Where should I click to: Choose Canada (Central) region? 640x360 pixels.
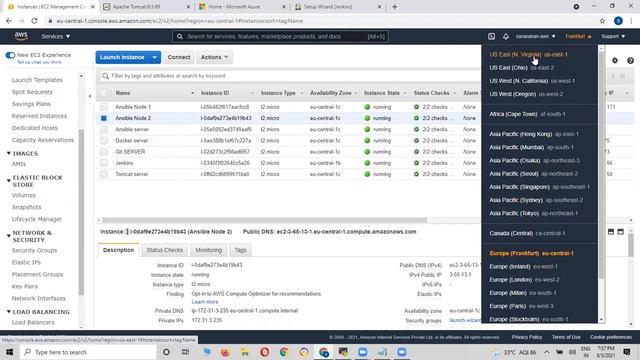tap(527, 233)
